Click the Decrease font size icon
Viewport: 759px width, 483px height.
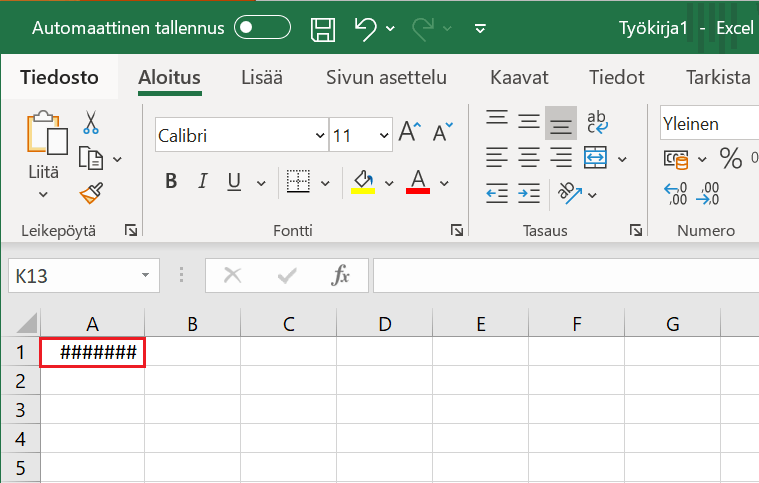click(x=442, y=132)
